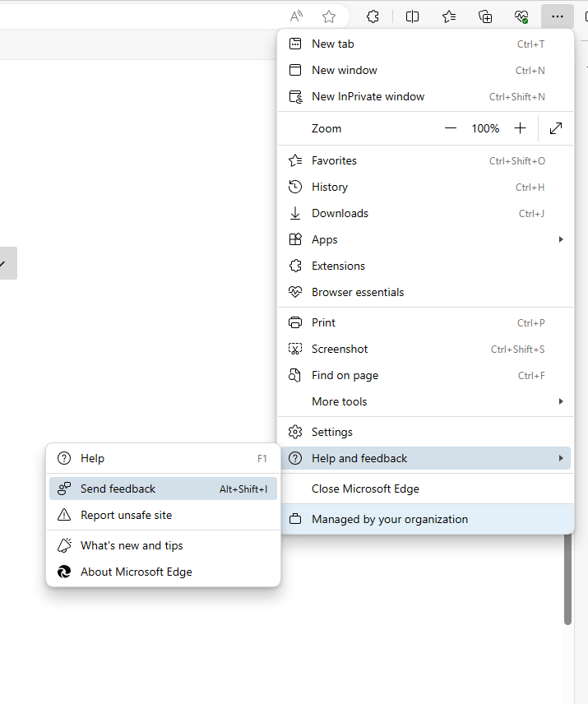Increase zoom with the plus button
This screenshot has height=704, width=588.
click(x=521, y=128)
